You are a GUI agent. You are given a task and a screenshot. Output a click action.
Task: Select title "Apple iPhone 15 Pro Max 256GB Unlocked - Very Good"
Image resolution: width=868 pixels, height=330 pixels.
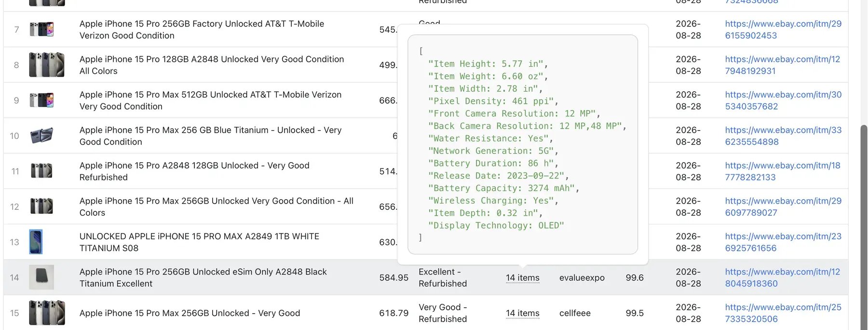tap(190, 313)
